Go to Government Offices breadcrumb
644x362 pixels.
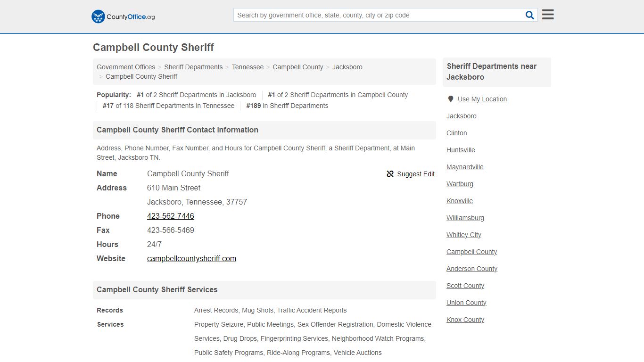click(126, 67)
